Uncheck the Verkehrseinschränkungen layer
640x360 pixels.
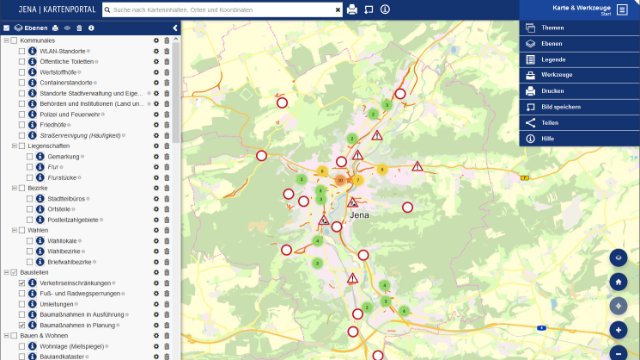[x=22, y=283]
